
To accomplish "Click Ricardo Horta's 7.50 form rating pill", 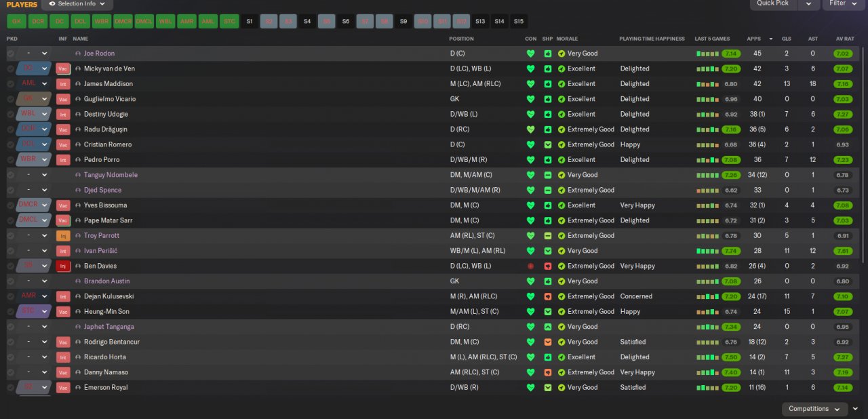I will (x=731, y=357).
